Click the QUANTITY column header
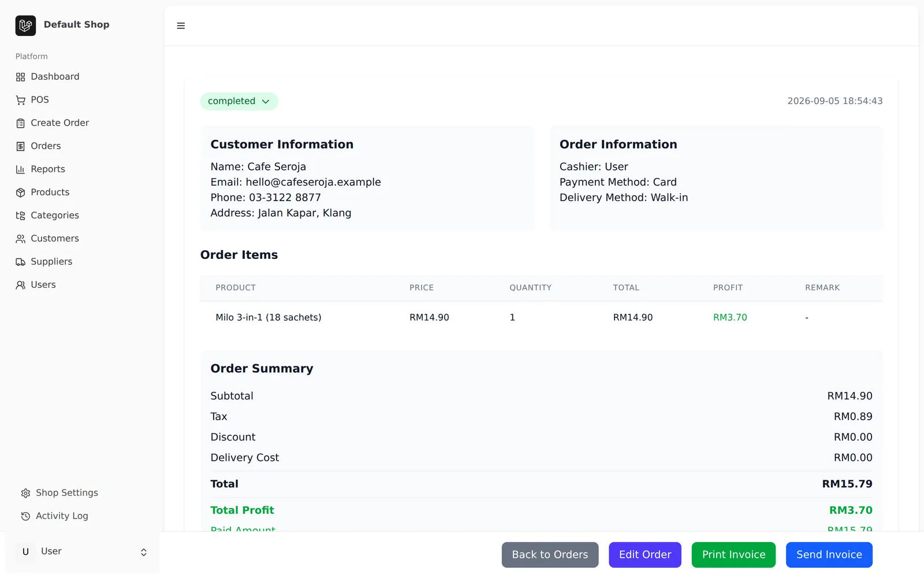Viewport: 924px width, 578px height. coord(530,288)
